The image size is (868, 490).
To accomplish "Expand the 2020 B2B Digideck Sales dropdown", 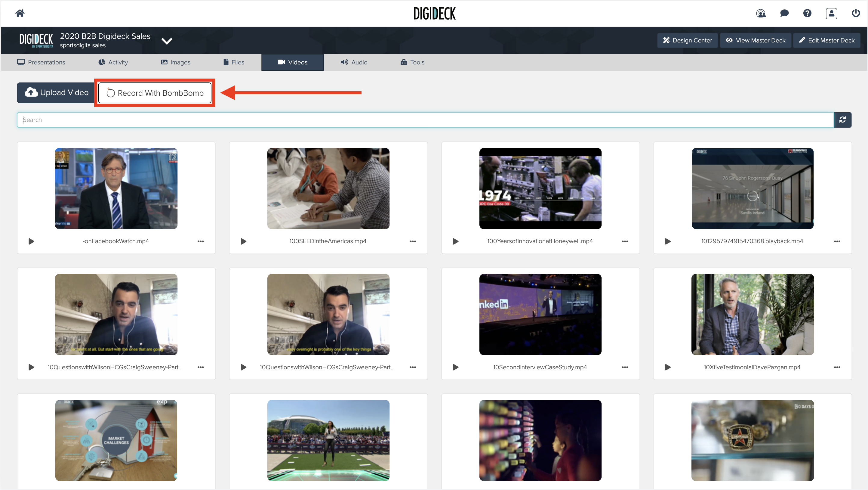I will coord(166,41).
